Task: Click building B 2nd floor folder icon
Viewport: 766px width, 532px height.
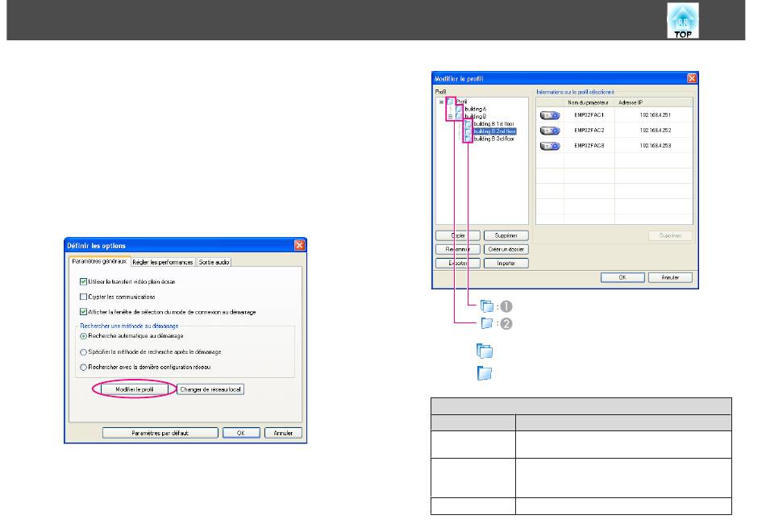Action: pos(468,131)
